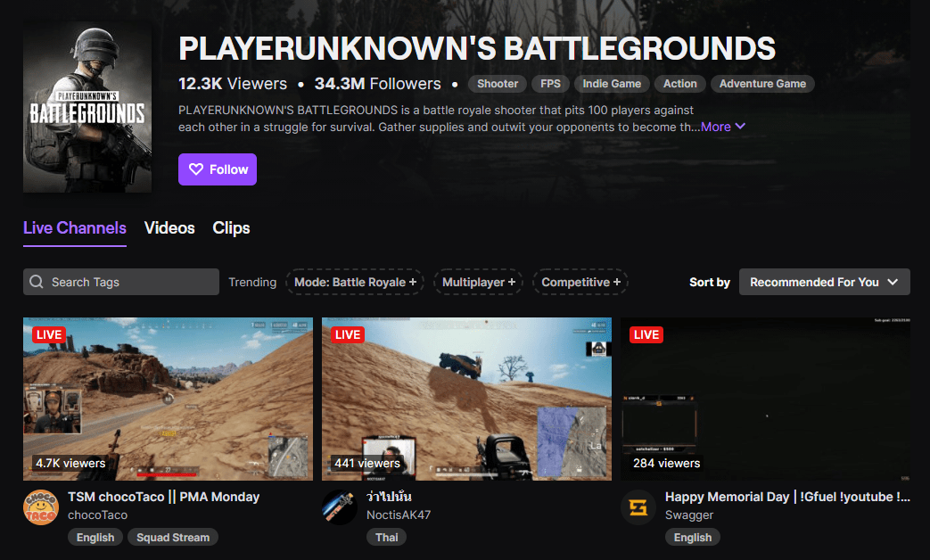This screenshot has width=930, height=560.
Task: Open the Swagger channel name link
Action: pos(689,515)
